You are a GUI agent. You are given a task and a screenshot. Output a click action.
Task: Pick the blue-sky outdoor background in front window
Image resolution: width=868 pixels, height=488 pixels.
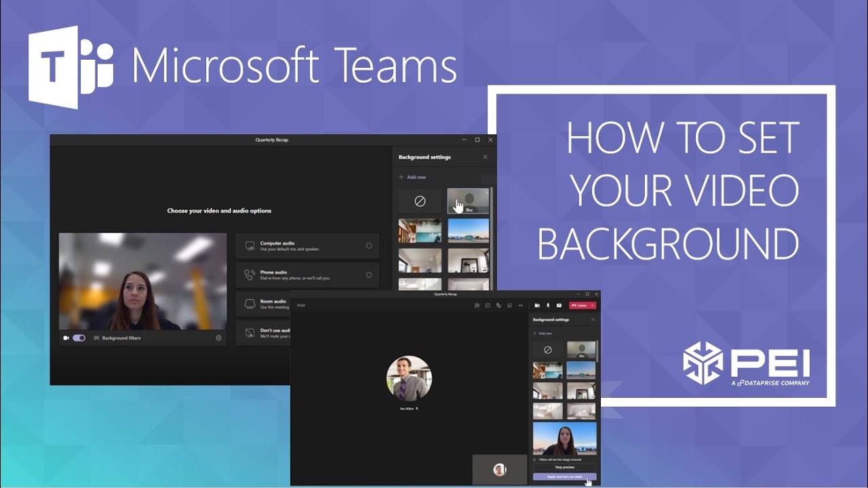[x=581, y=370]
